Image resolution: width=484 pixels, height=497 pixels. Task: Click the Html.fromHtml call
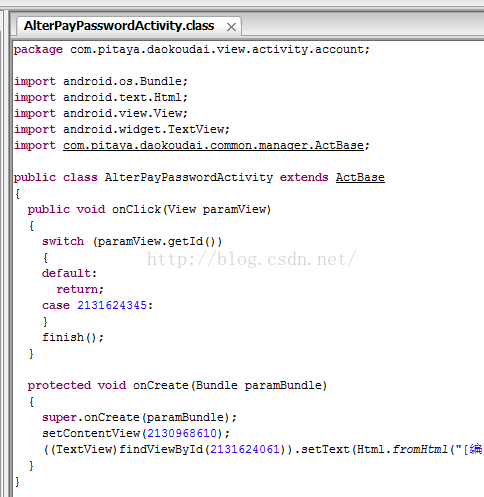click(x=402, y=449)
